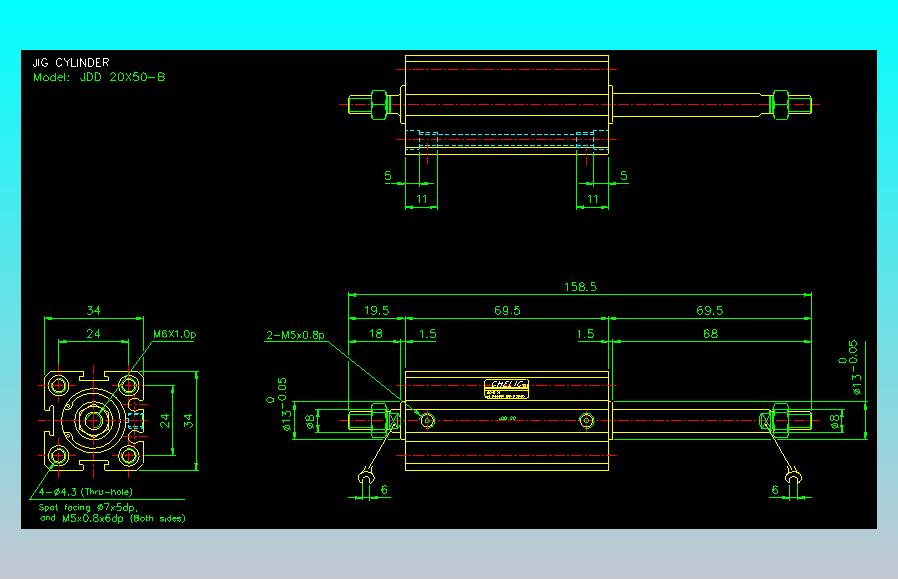Select the "Model: JDD 20X50-B" label

pyautogui.click(x=99, y=77)
